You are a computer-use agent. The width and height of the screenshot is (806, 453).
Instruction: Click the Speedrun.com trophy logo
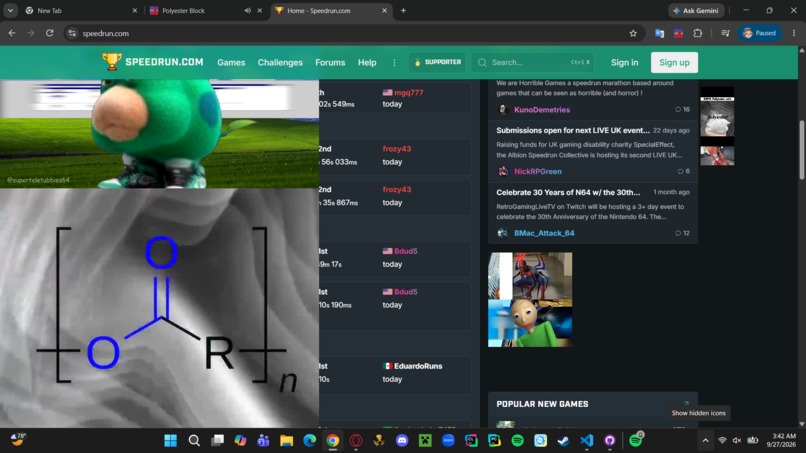click(x=112, y=62)
